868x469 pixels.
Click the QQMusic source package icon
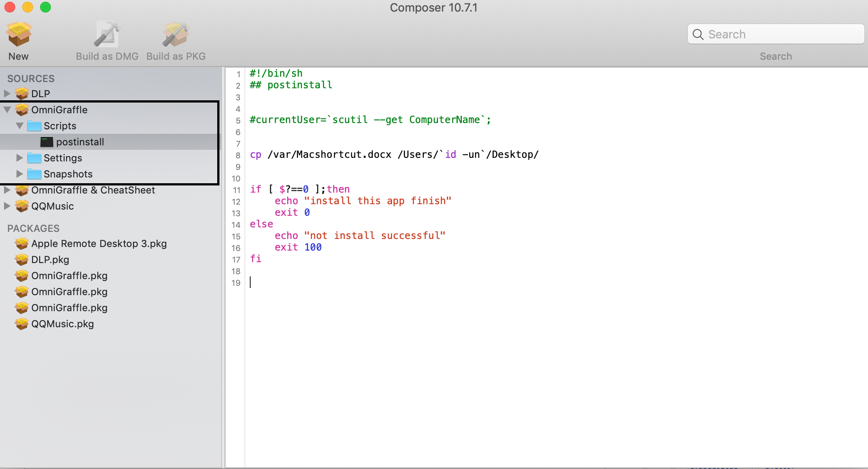click(22, 206)
